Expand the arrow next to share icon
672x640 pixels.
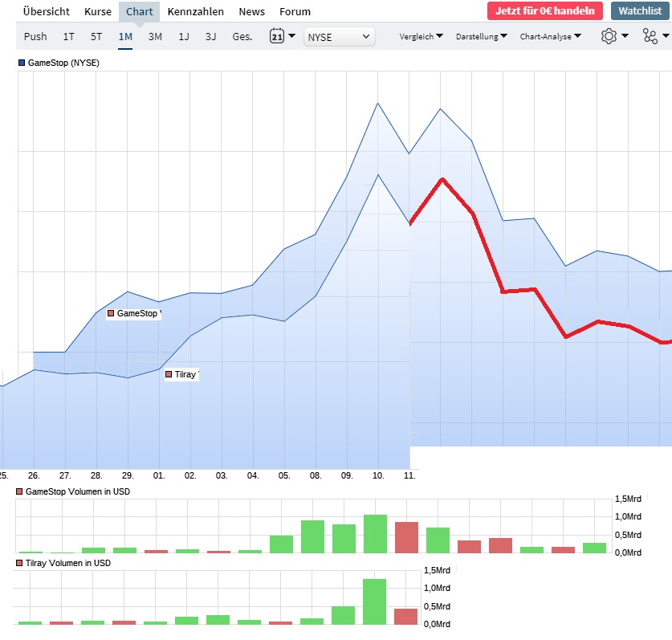[666, 36]
